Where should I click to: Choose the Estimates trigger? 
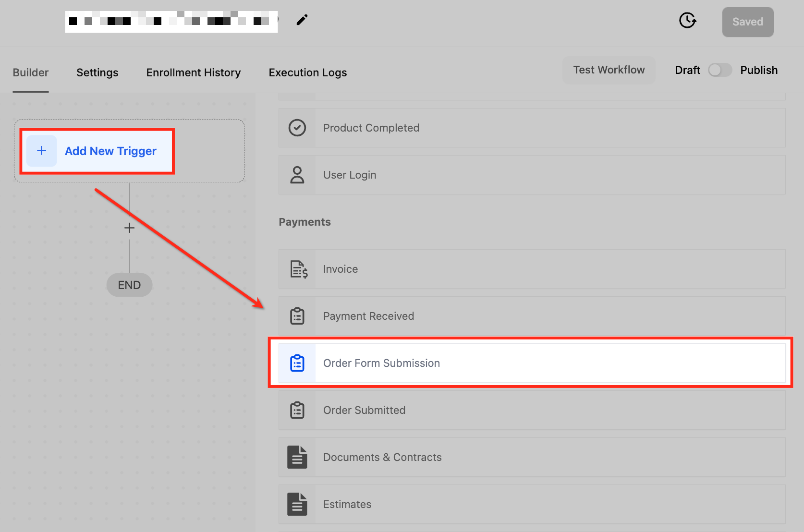coord(532,504)
